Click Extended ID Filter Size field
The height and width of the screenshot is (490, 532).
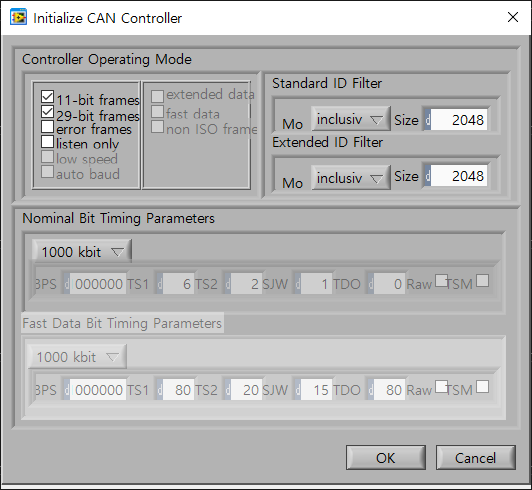coord(459,176)
